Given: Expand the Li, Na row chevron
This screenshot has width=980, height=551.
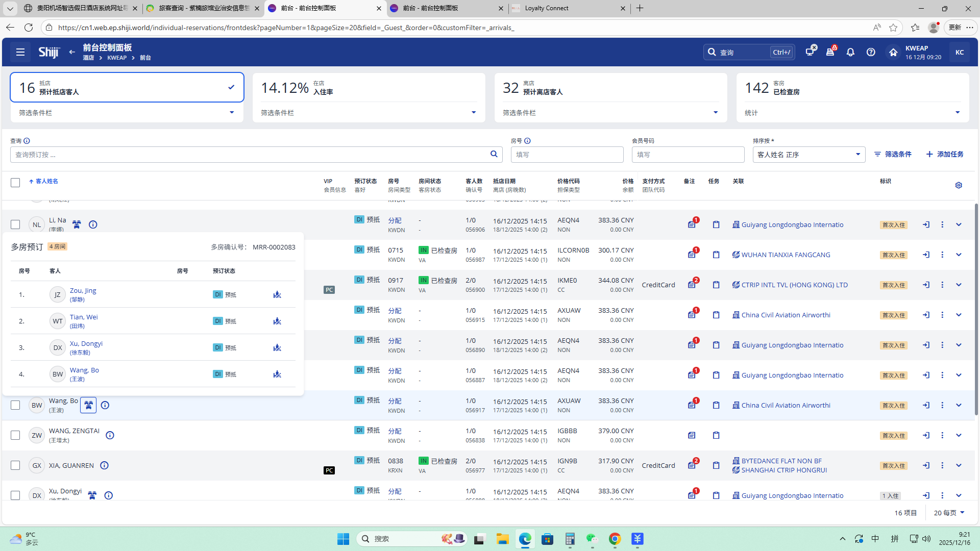Looking at the screenshot, I should tap(959, 224).
